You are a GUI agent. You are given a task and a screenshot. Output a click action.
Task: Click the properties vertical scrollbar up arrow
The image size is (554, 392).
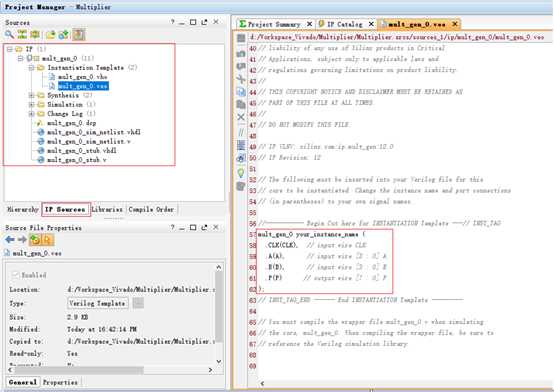(x=219, y=267)
